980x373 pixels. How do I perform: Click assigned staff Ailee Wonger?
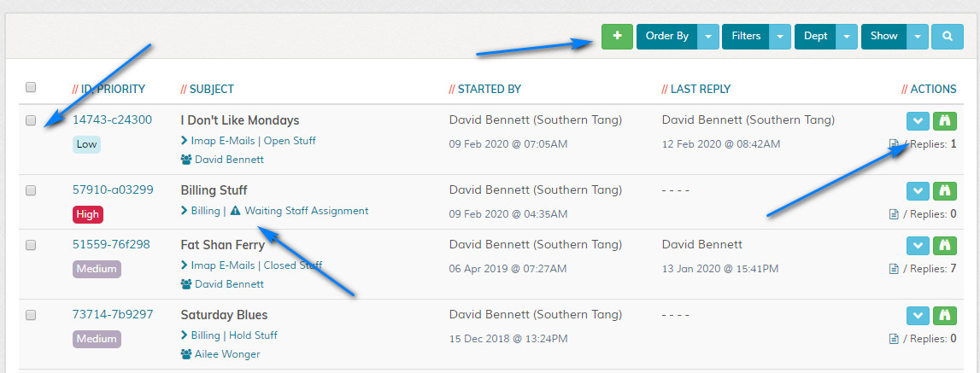point(226,354)
